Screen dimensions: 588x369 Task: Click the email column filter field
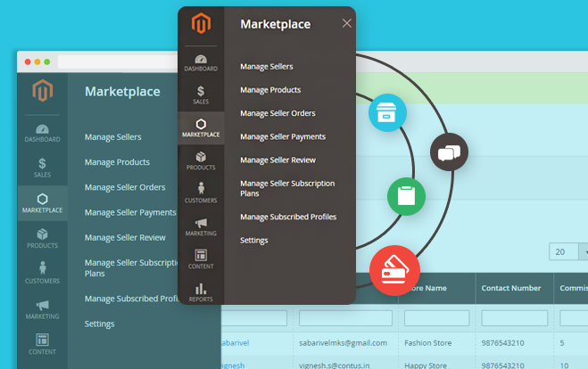point(345,318)
